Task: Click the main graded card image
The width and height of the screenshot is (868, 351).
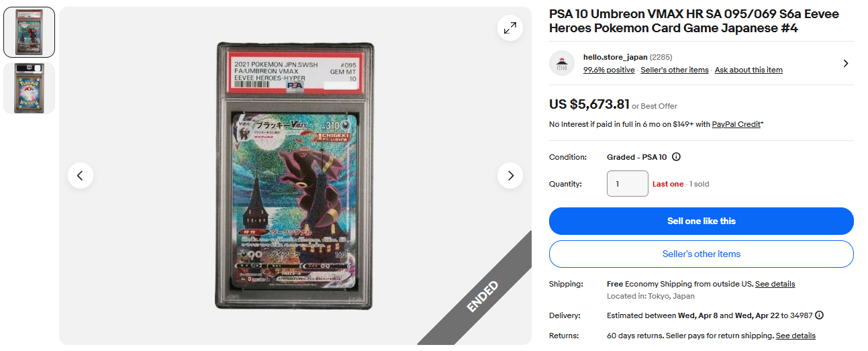Action: [295, 176]
